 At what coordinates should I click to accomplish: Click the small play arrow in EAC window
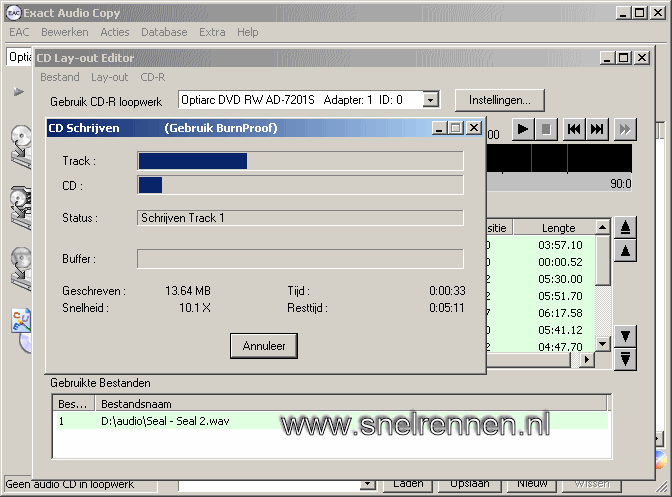(18, 92)
